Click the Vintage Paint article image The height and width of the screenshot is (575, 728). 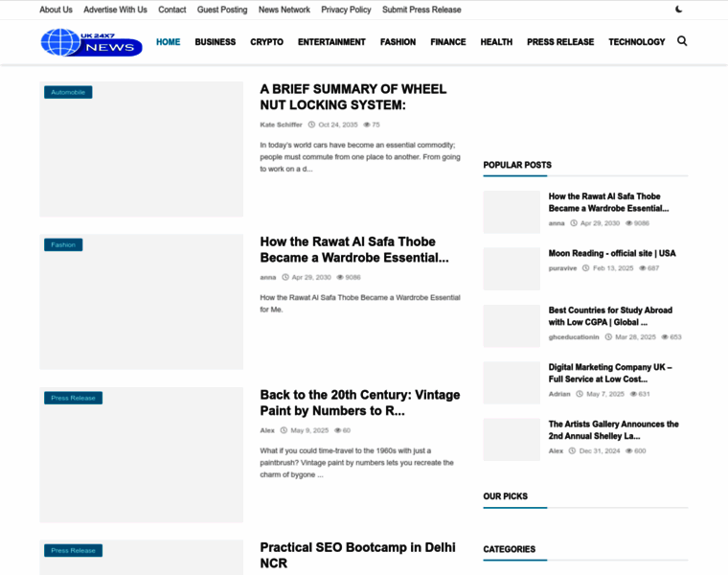point(141,455)
